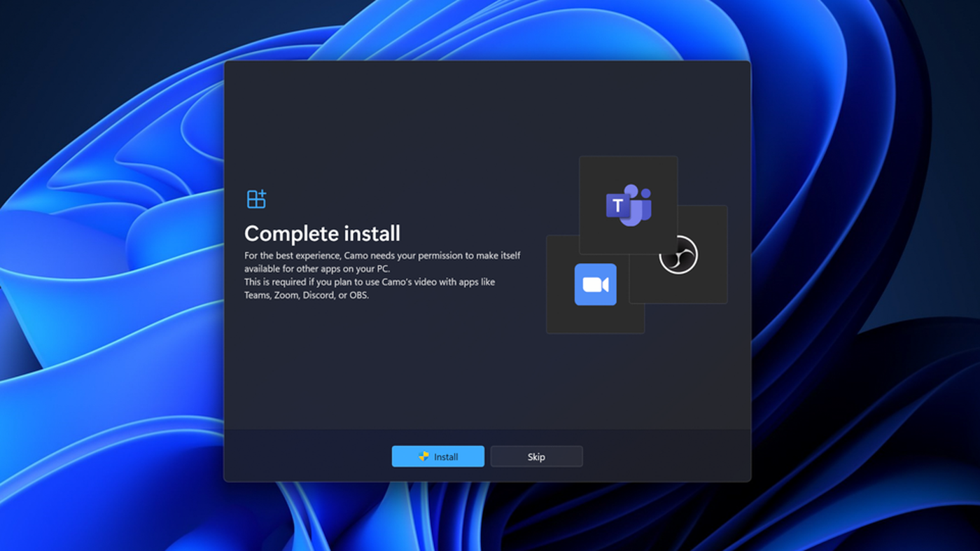Viewport: 980px width, 551px height.
Task: Click the UAC shield icon on Install
Action: pyautogui.click(x=423, y=456)
